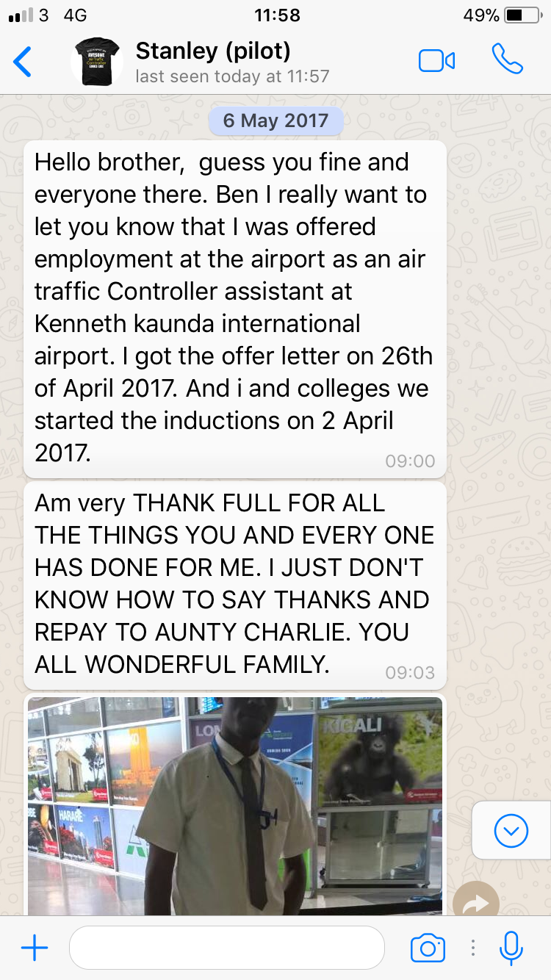Open the attachment plus menu

coord(35,948)
